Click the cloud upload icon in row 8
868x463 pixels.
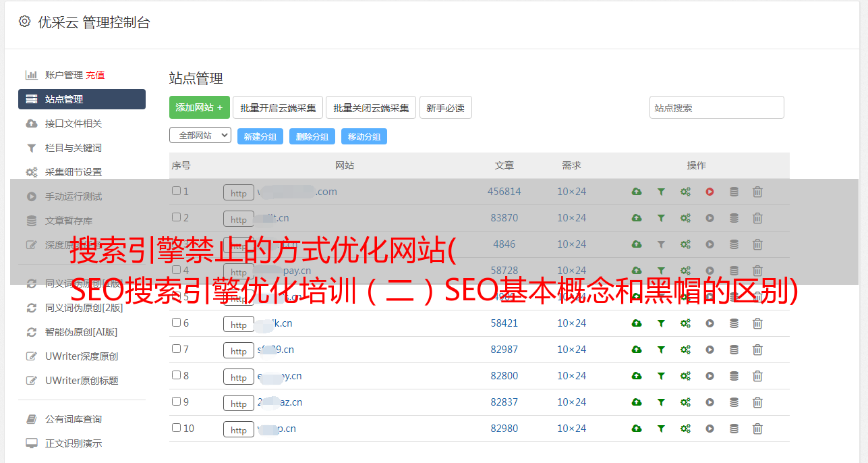point(637,376)
